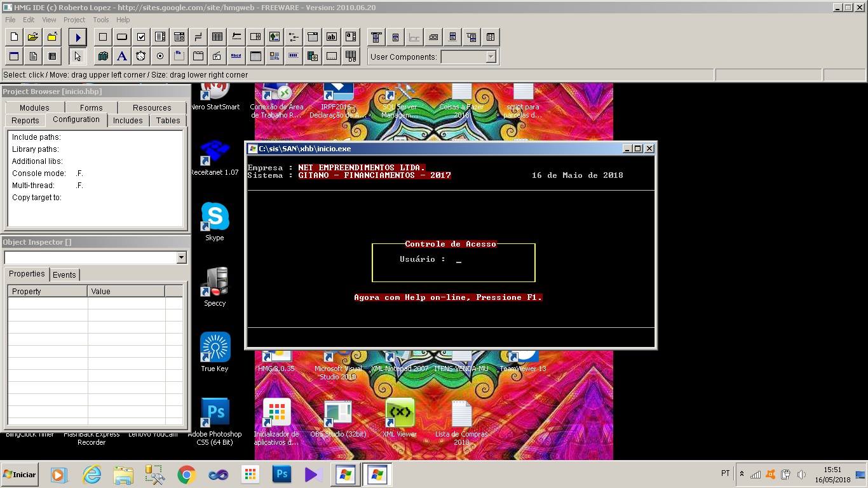Open the Edit menu
Image resolution: width=868 pixels, height=488 pixels.
[x=29, y=20]
